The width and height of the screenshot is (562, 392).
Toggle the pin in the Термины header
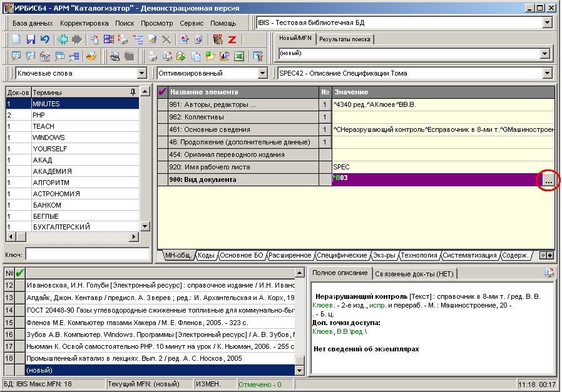133,93
